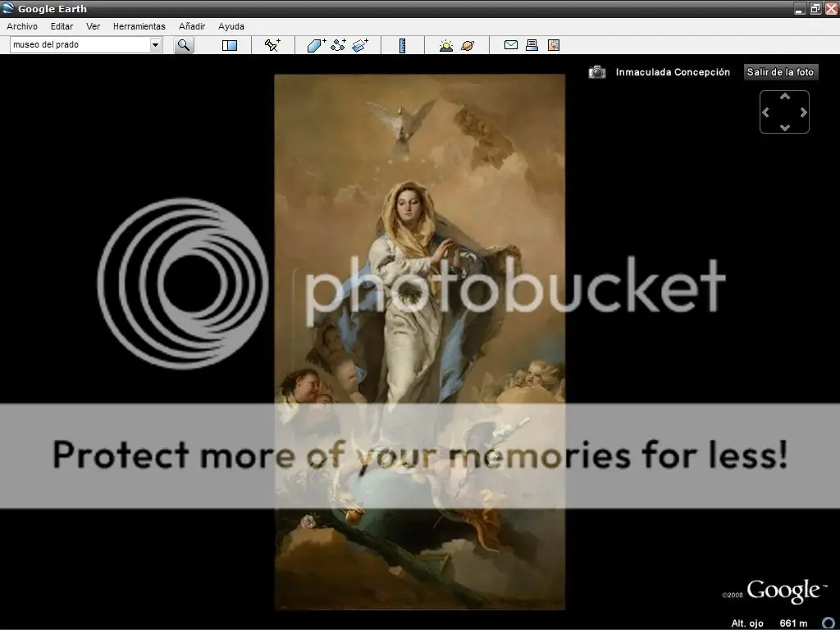The image size is (840, 630).
Task: Add a placemark with the pushpin icon
Action: [x=272, y=45]
